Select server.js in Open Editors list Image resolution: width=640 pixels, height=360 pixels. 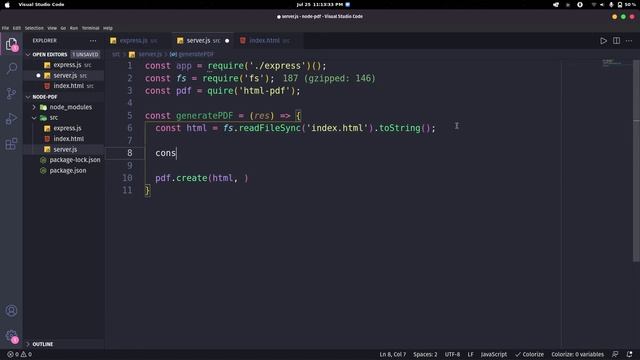pos(65,76)
